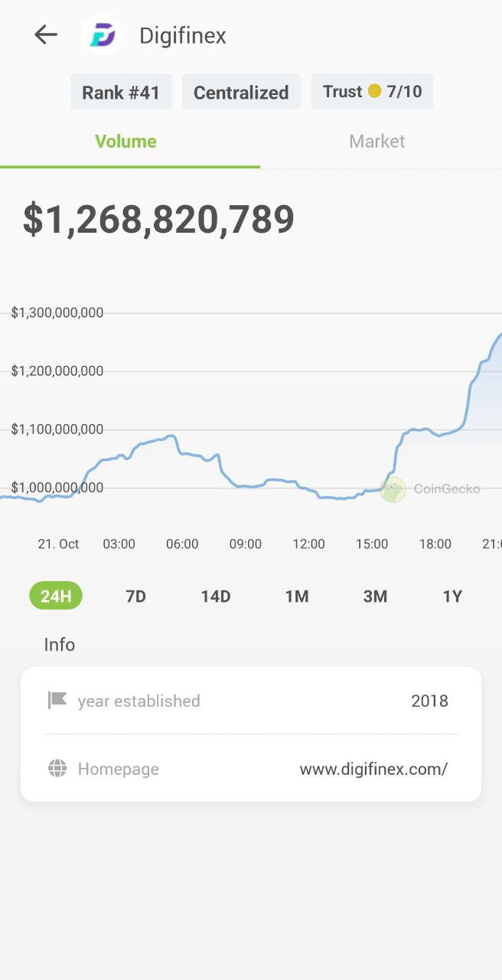Select the 7D time range
Viewport: 502px width, 980px height.
[135, 596]
